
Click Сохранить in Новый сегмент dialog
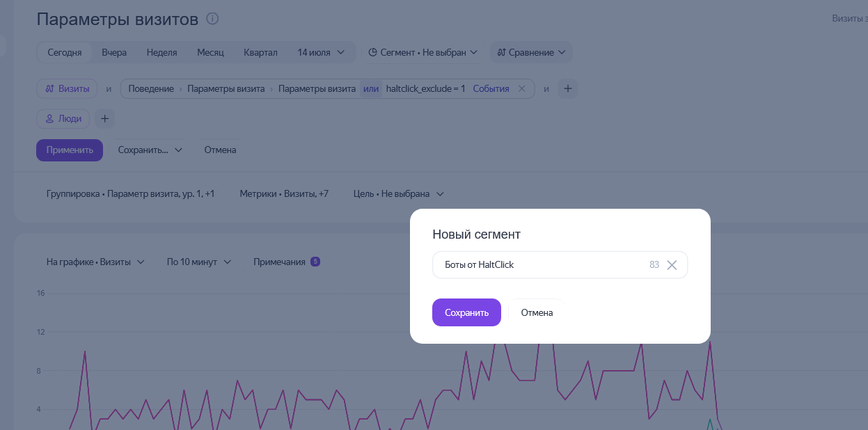[466, 312]
